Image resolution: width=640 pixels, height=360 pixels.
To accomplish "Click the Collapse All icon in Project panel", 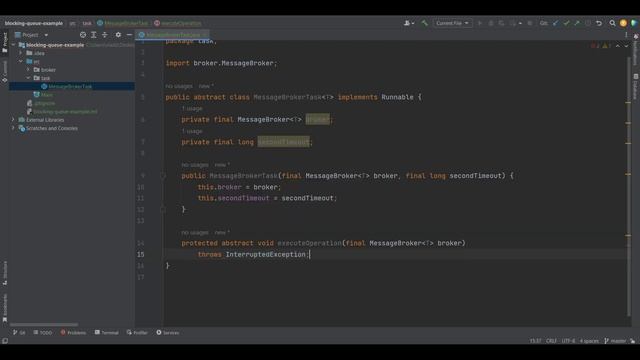I will click(104, 35).
